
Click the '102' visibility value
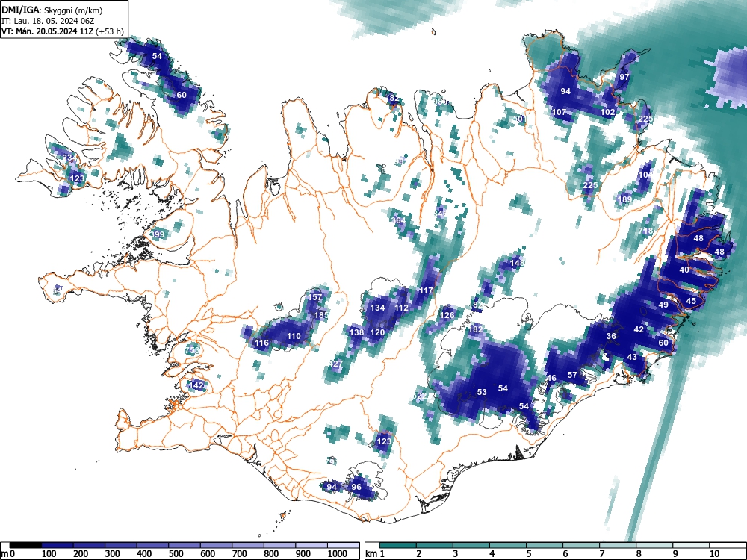click(x=608, y=113)
